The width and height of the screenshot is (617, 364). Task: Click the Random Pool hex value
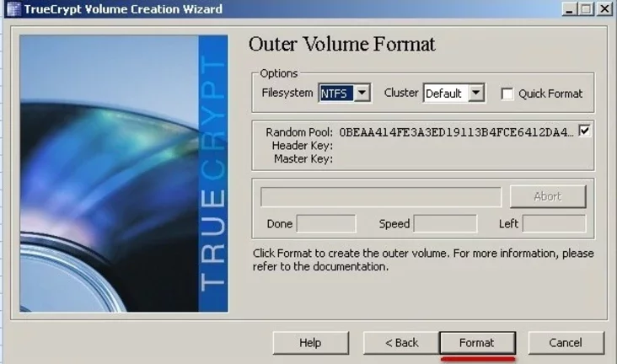[456, 132]
